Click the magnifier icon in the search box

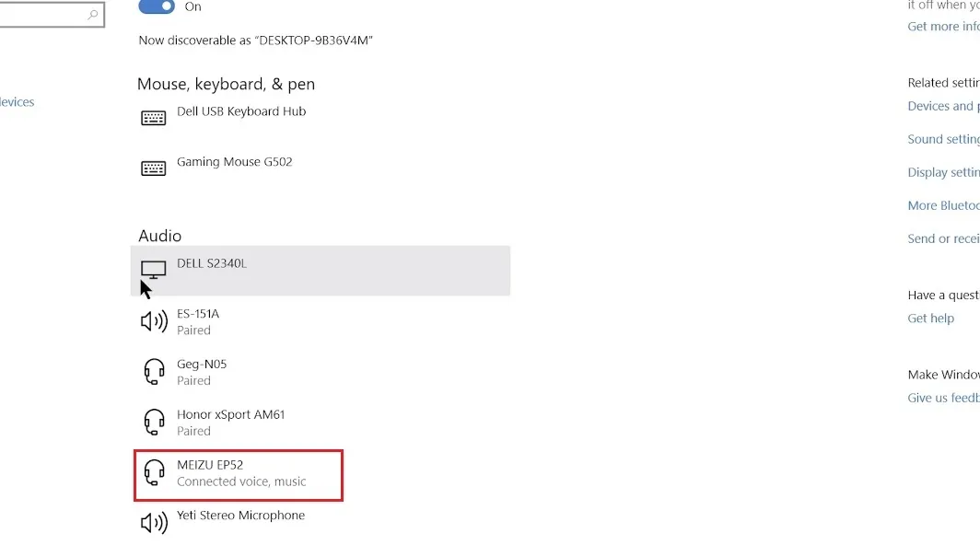[92, 16]
